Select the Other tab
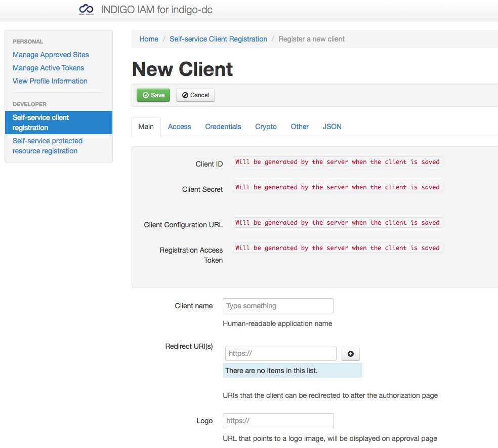 (x=300, y=127)
